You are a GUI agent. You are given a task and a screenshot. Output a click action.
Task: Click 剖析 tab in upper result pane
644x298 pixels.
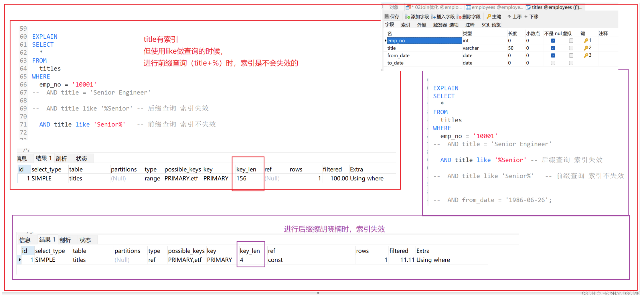tap(62, 159)
